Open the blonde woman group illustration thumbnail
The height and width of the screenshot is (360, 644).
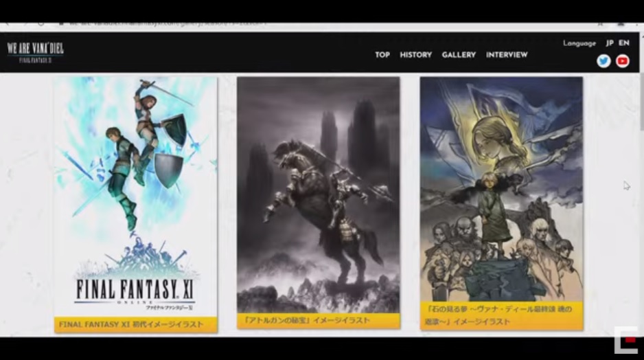coord(501,189)
